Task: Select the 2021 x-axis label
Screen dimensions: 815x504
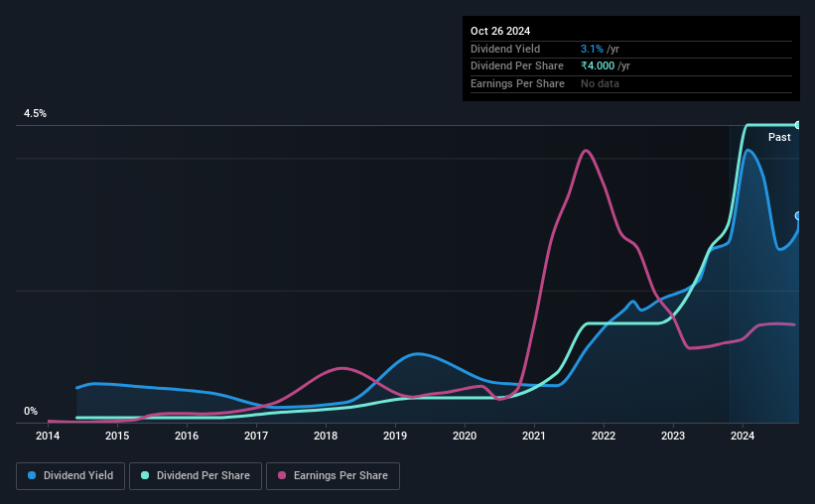Action: click(534, 436)
